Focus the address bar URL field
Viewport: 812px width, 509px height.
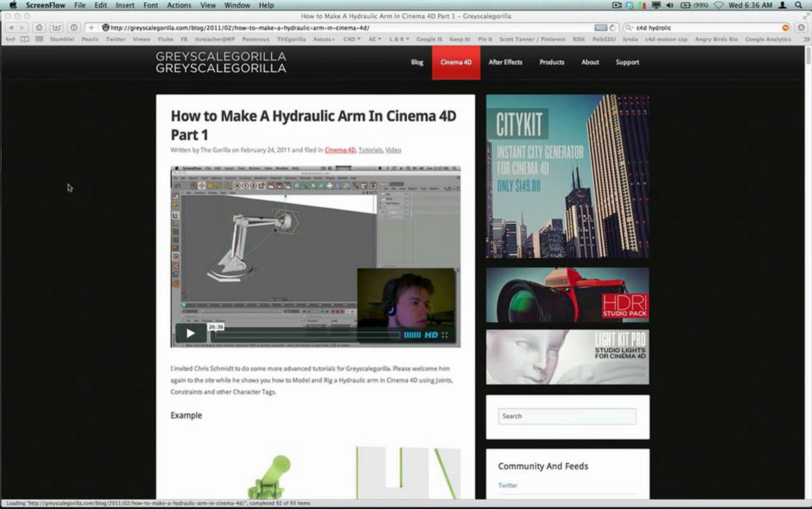click(352, 28)
